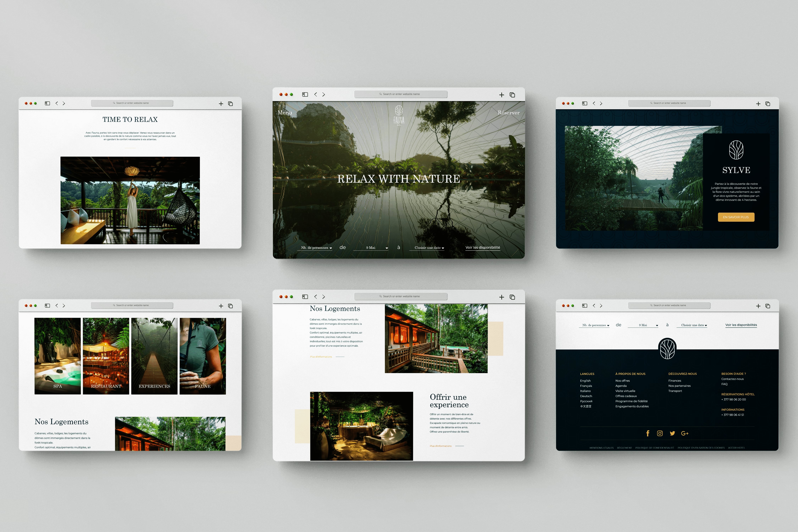Open Plus d'informations under Offrir une experience

pyautogui.click(x=440, y=446)
